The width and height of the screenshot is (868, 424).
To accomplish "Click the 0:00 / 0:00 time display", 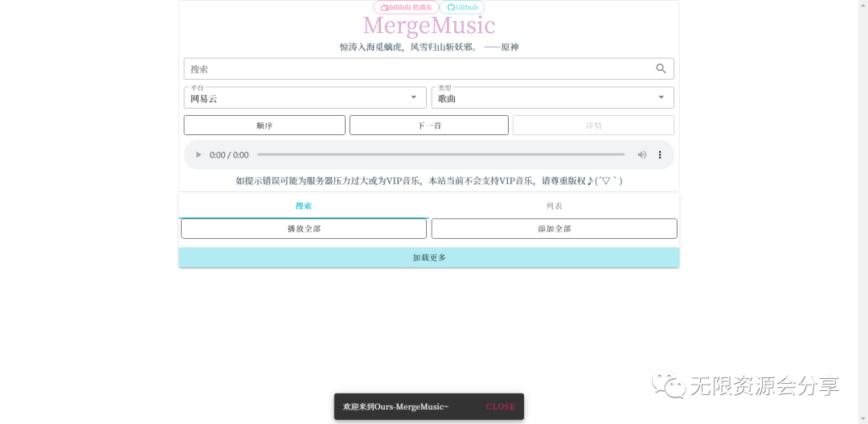I will tap(229, 155).
